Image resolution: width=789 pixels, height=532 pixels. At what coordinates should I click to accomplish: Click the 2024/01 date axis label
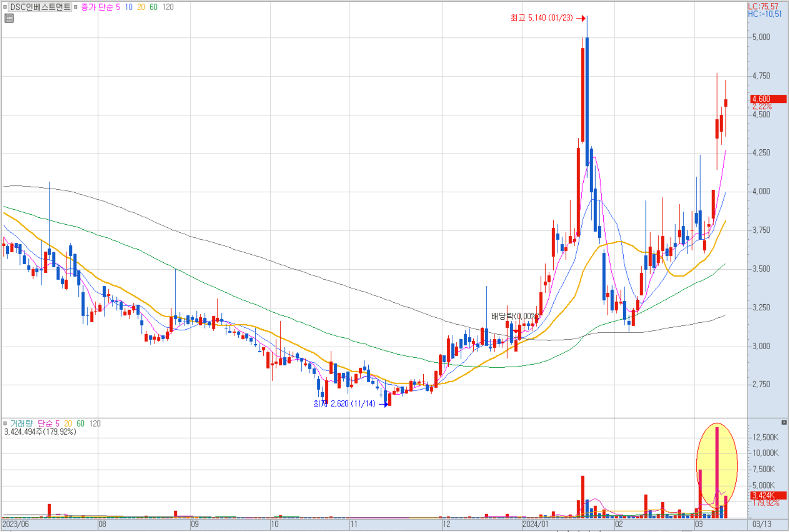(x=535, y=525)
